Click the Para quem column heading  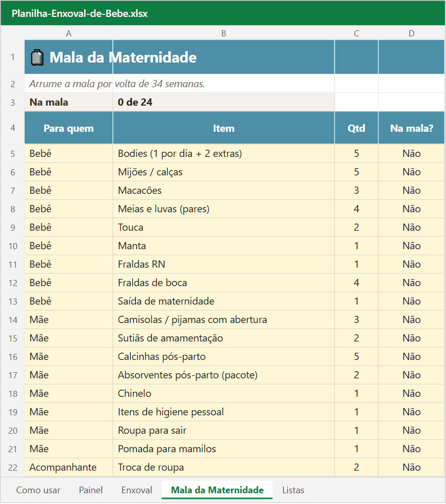click(x=69, y=128)
